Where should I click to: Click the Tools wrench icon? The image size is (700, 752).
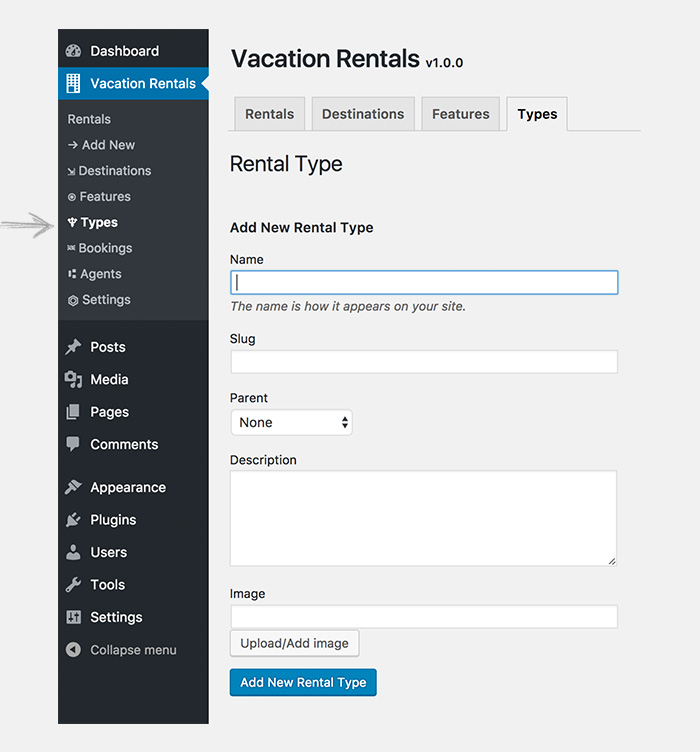click(x=73, y=585)
